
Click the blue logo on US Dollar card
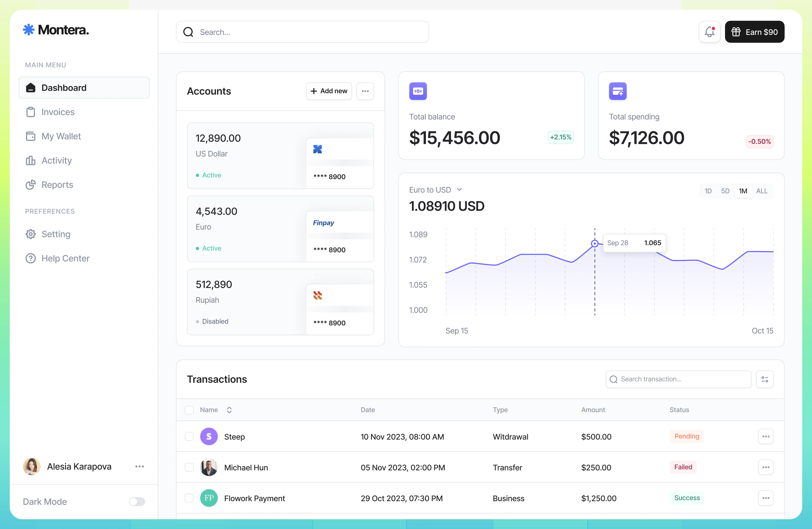[317, 149]
